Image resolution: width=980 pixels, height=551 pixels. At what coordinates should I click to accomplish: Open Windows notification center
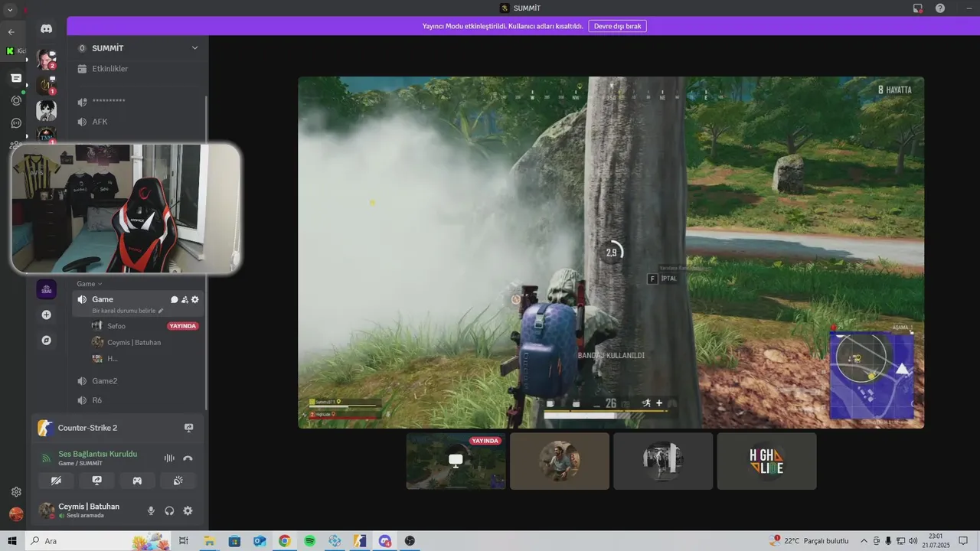coord(964,541)
